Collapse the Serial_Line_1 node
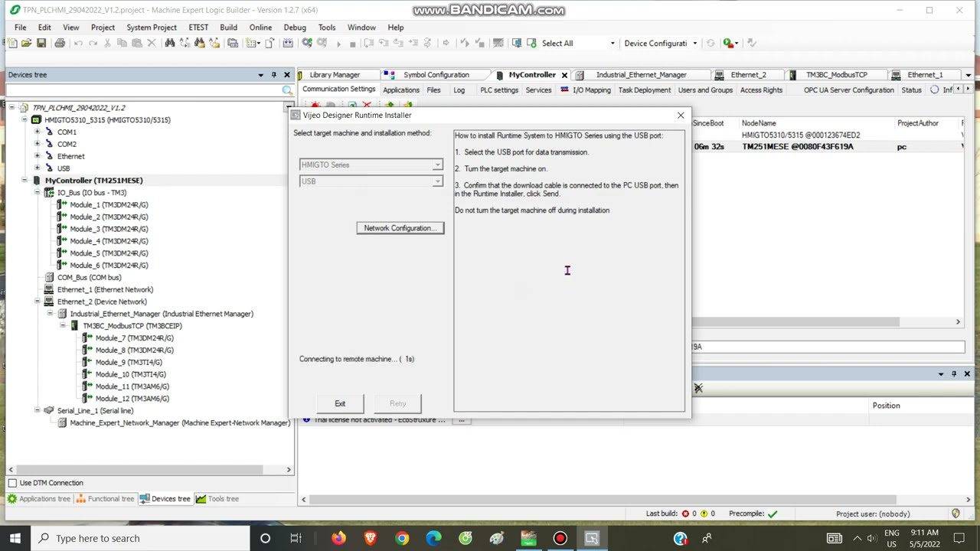This screenshot has width=980, height=551. point(37,411)
